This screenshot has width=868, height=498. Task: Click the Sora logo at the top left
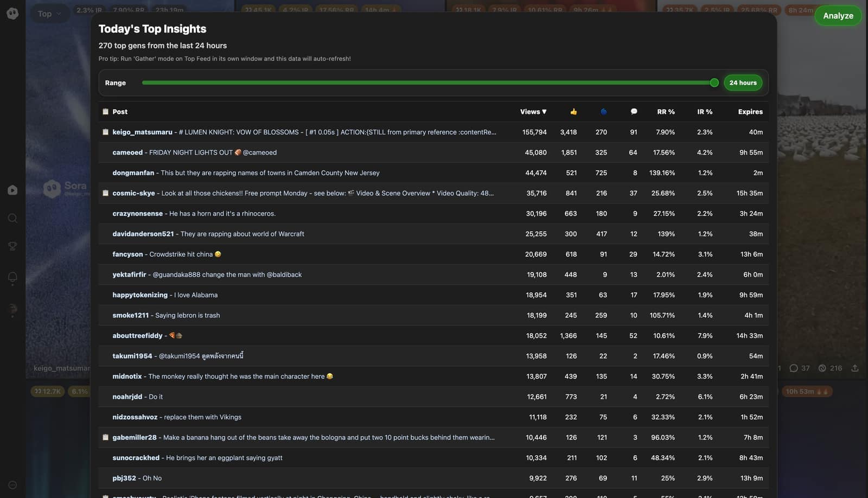point(12,13)
